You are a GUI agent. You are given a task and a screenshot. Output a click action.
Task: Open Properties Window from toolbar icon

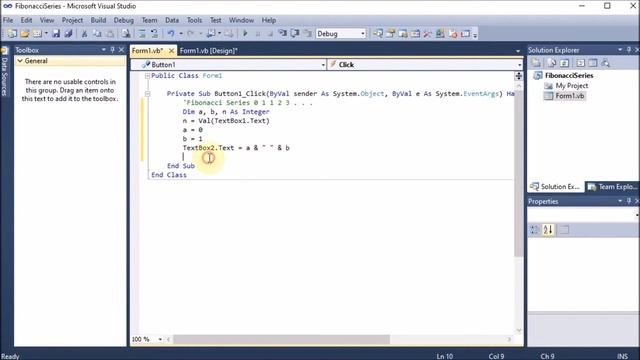tap(391, 34)
